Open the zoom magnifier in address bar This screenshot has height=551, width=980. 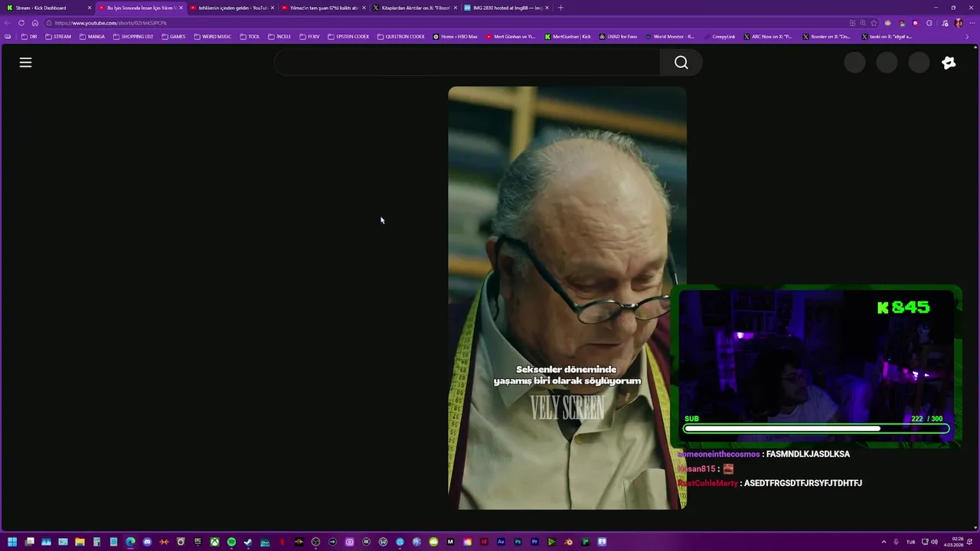tap(863, 23)
